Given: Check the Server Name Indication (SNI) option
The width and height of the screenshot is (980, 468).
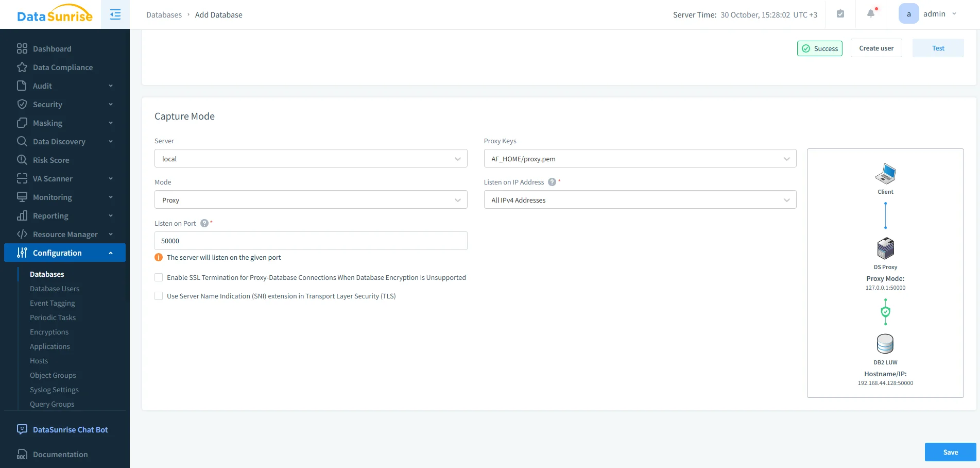Looking at the screenshot, I should (158, 296).
